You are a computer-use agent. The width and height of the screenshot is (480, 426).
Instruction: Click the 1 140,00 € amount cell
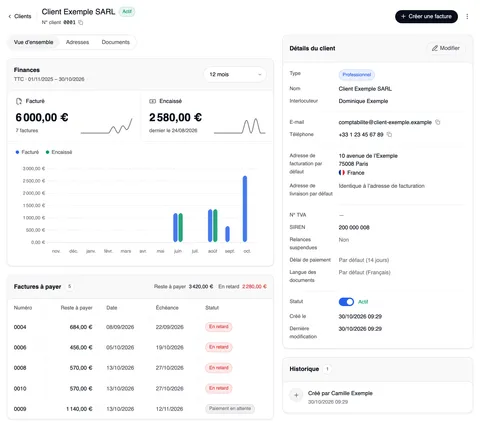click(79, 409)
